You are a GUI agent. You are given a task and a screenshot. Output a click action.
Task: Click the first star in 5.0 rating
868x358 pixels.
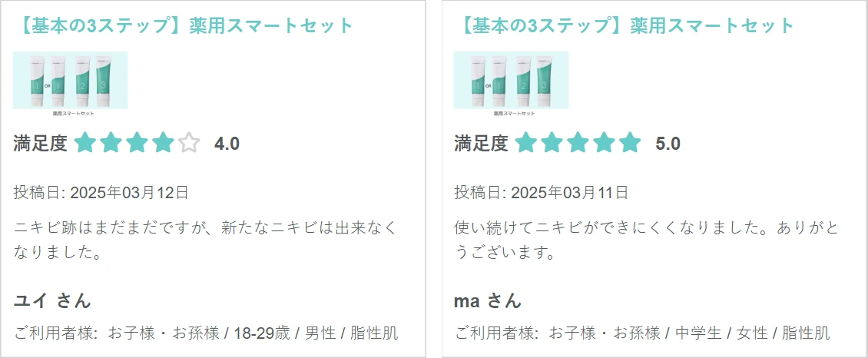(x=525, y=143)
